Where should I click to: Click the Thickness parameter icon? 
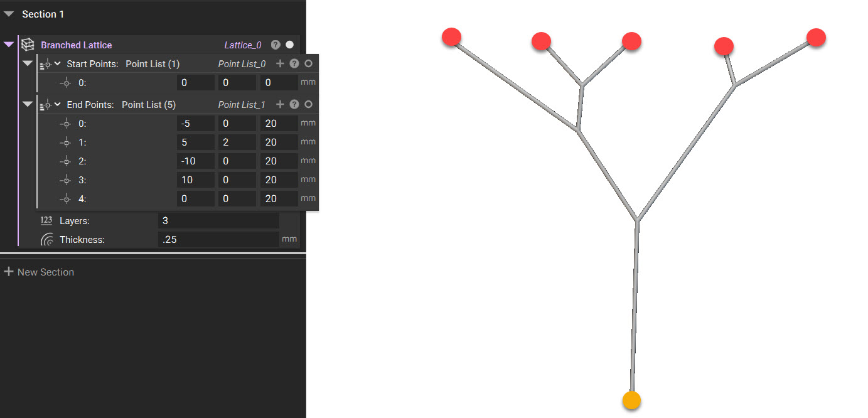(46, 239)
